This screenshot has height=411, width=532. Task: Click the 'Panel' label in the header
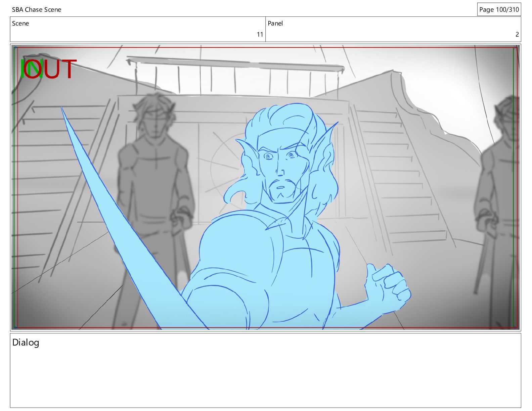(x=275, y=24)
